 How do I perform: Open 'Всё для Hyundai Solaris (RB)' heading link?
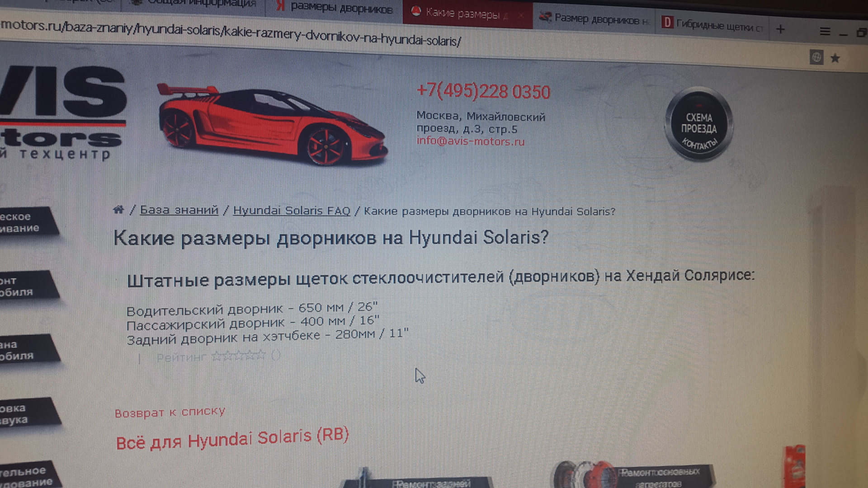pos(232,438)
